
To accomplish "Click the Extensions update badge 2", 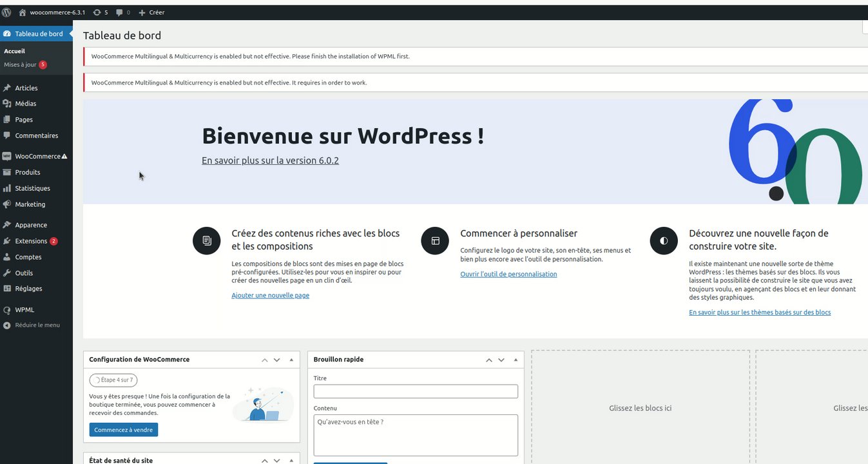I will pyautogui.click(x=53, y=241).
